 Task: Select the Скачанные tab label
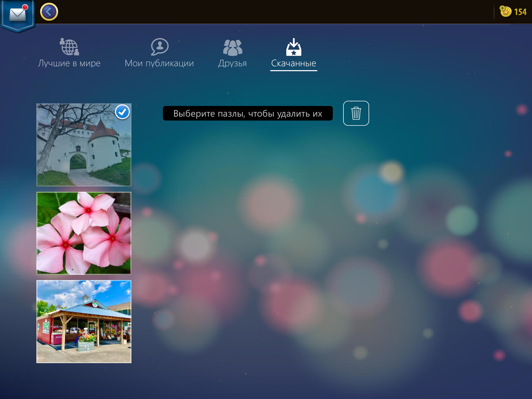point(294,63)
